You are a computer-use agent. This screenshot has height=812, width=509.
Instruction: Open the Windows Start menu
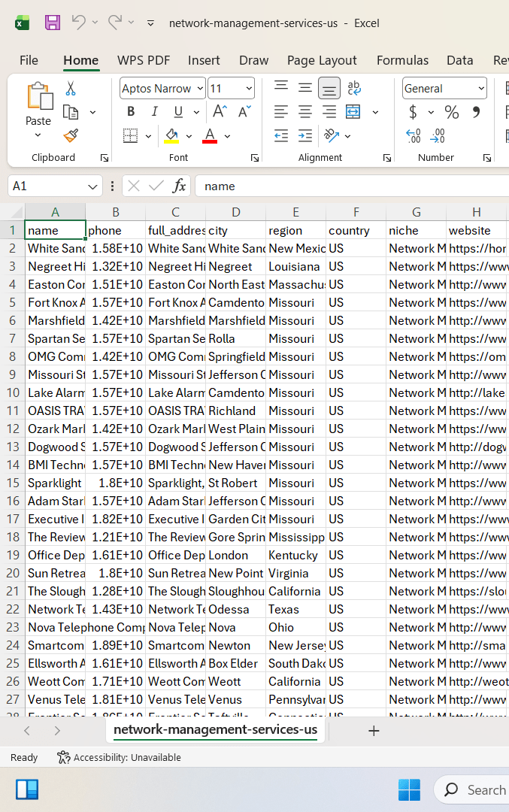409,789
